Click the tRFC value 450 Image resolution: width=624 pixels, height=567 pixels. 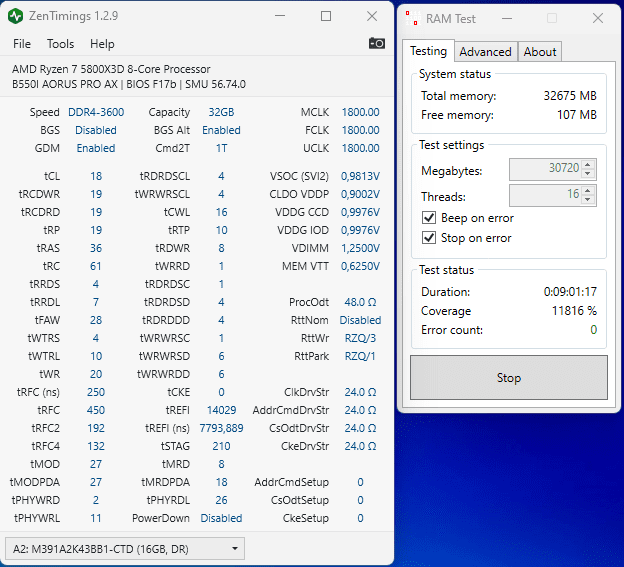96,410
